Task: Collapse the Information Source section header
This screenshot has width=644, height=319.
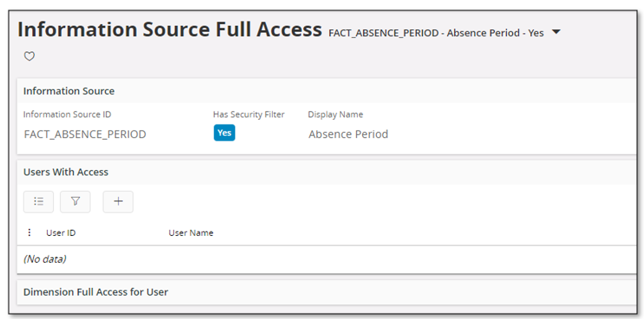Action: (69, 91)
